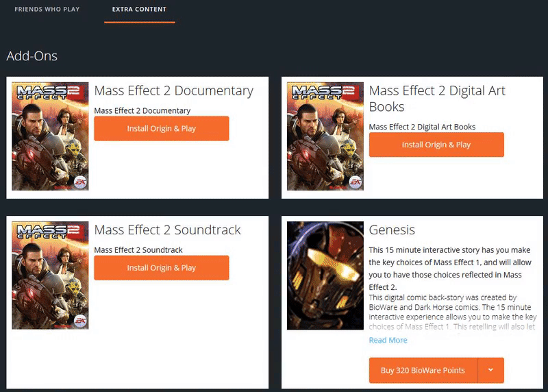The width and height of the screenshot is (548, 392).
Task: Click Install Origin & Play for Digital Art Books
Action: click(436, 145)
